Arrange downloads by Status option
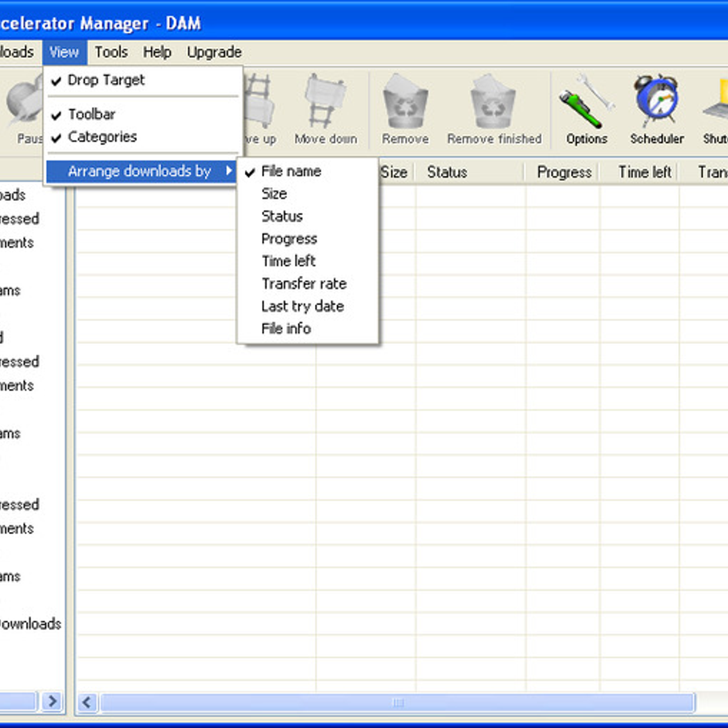Viewport: 728px width, 728px height. [308, 216]
